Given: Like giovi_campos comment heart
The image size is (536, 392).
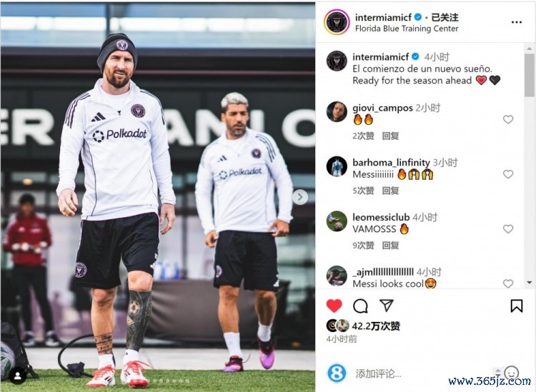Looking at the screenshot, I should [508, 119].
